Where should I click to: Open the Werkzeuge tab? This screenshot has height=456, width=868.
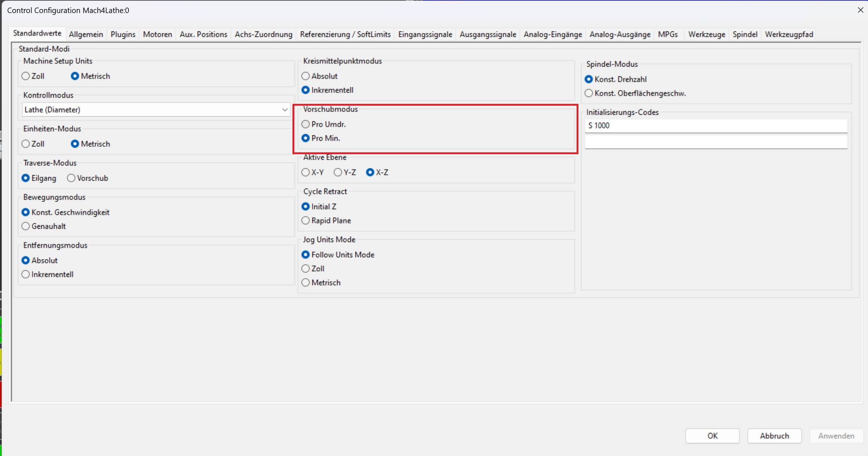pyautogui.click(x=707, y=34)
